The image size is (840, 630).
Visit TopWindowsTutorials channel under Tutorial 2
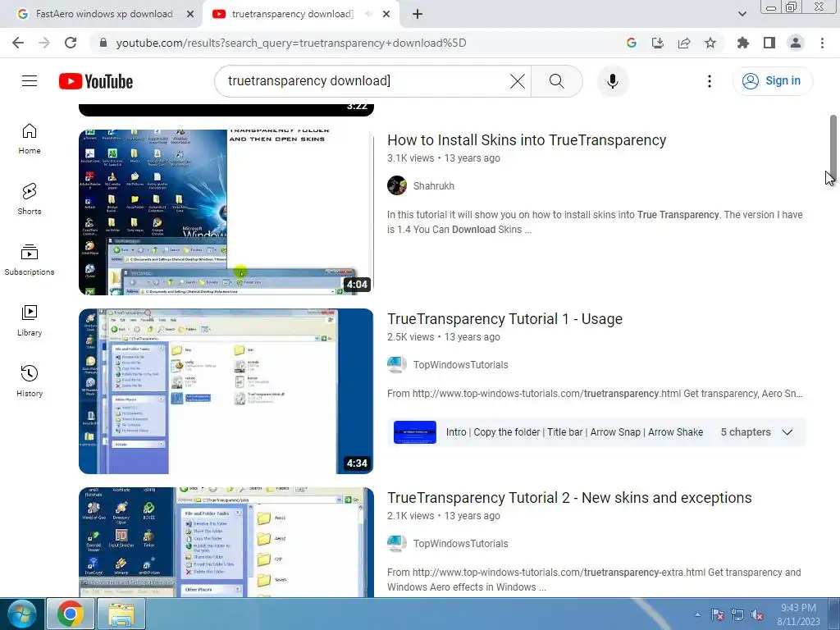(x=461, y=544)
